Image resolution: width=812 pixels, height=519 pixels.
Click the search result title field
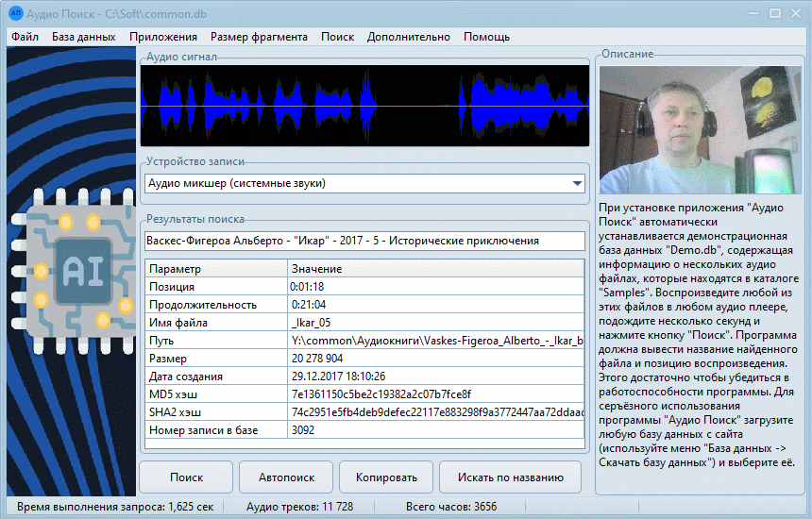[x=364, y=241]
